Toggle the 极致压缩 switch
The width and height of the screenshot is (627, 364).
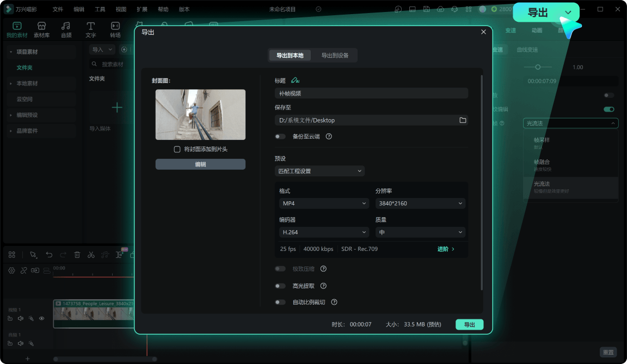280,268
